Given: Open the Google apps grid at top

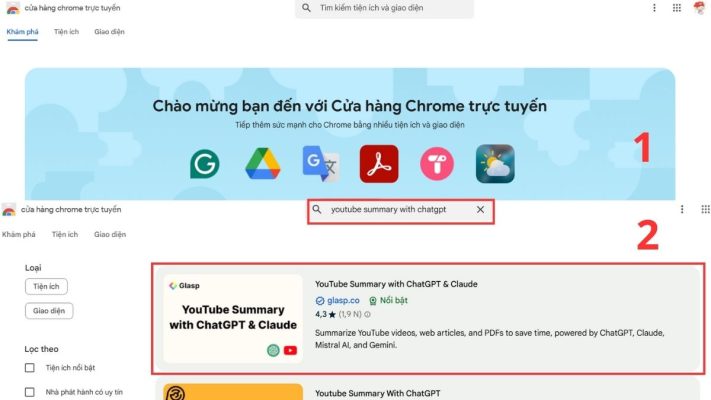Looking at the screenshot, I should pyautogui.click(x=677, y=8).
